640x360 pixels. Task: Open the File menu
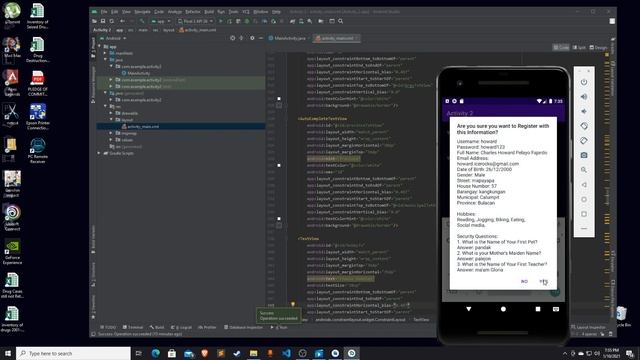pos(104,11)
